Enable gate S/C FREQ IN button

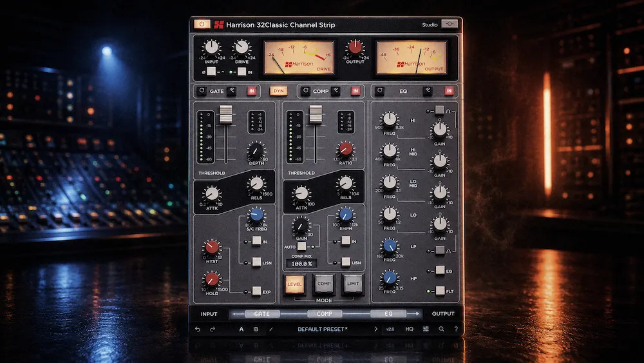256,241
